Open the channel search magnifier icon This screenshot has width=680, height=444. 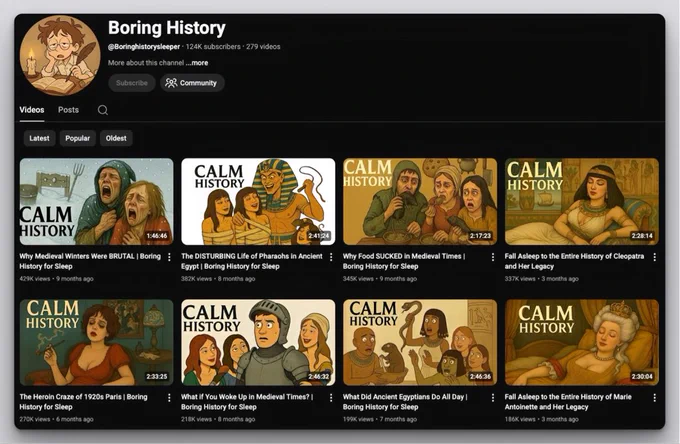point(103,110)
